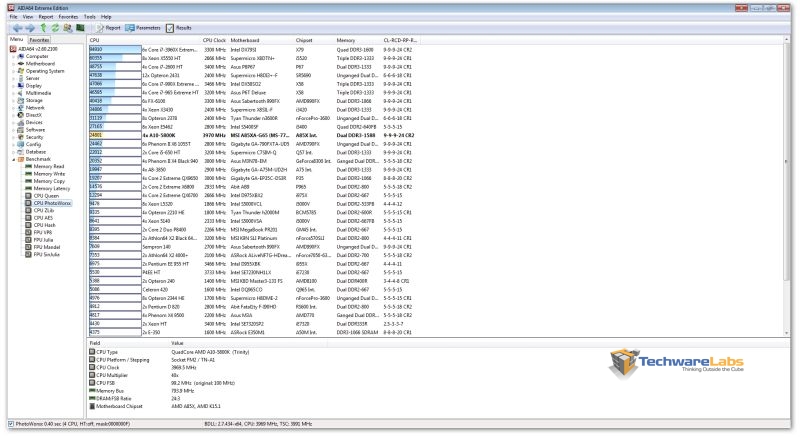This screenshot has height=437, width=800.
Task: Go back with the blue left arrow
Action: (x=17, y=28)
